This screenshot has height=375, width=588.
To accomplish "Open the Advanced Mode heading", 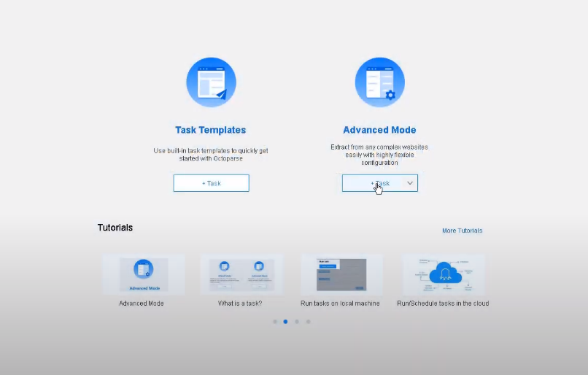I will tap(379, 130).
